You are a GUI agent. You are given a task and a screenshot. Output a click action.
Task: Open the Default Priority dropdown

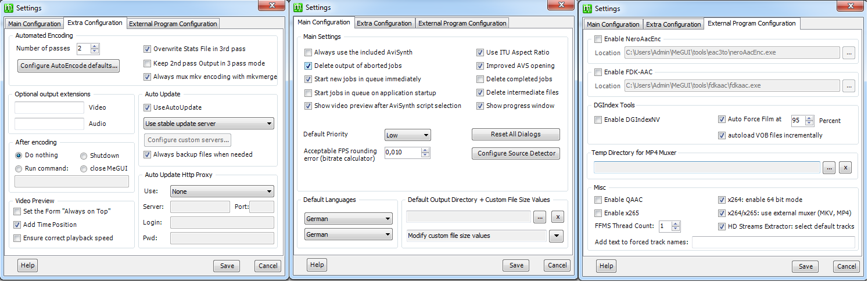407,135
